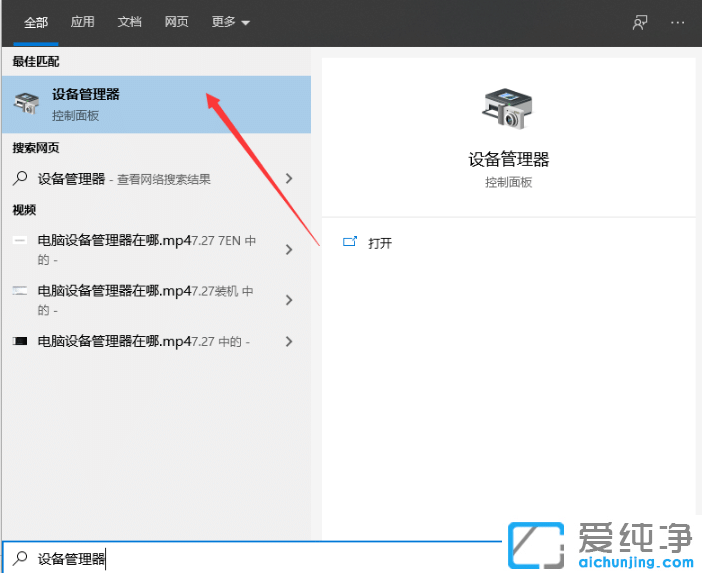Screen dimensions: 702x575
Task: Switch to the 全部 tab
Action: click(x=36, y=22)
